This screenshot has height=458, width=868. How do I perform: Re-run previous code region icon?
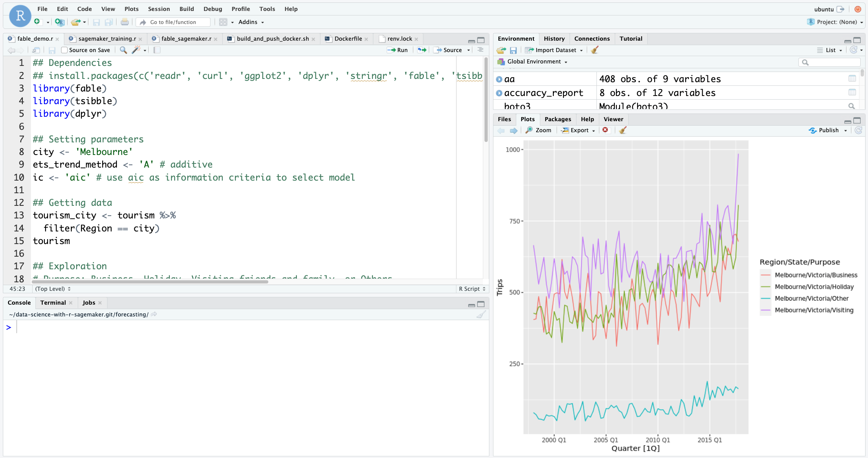click(422, 50)
